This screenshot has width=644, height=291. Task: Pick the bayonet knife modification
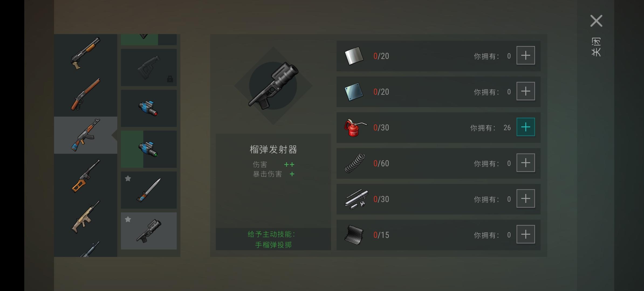click(149, 190)
